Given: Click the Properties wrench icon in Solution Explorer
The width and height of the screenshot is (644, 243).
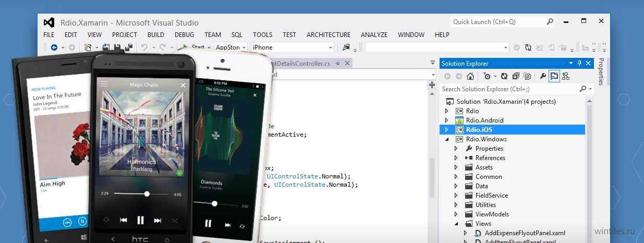Looking at the screenshot, I should [542, 76].
